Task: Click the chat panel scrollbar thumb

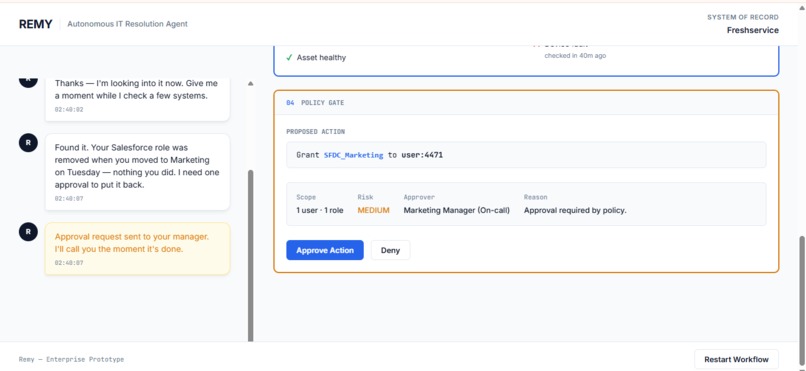Action: (251, 255)
